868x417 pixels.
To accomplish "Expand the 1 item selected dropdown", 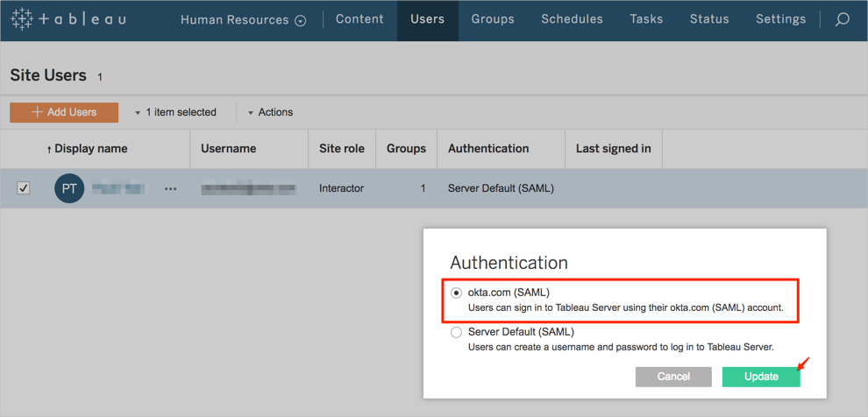I will pos(175,112).
